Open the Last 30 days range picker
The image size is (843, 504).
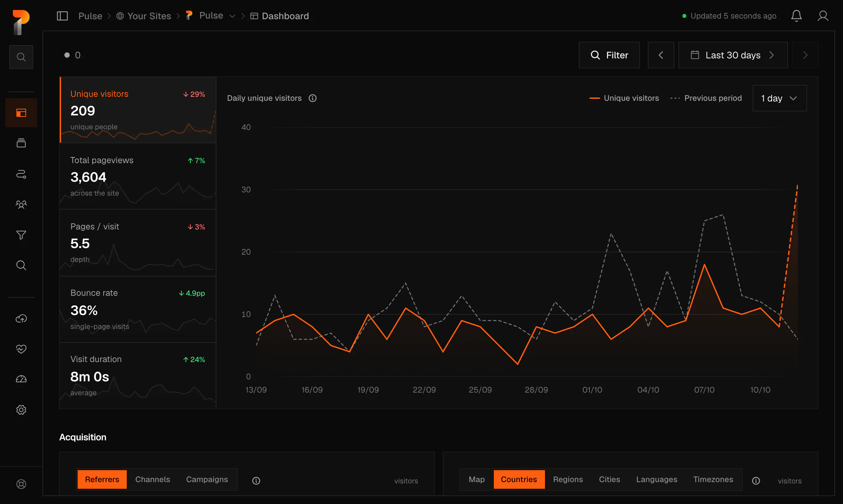click(733, 55)
